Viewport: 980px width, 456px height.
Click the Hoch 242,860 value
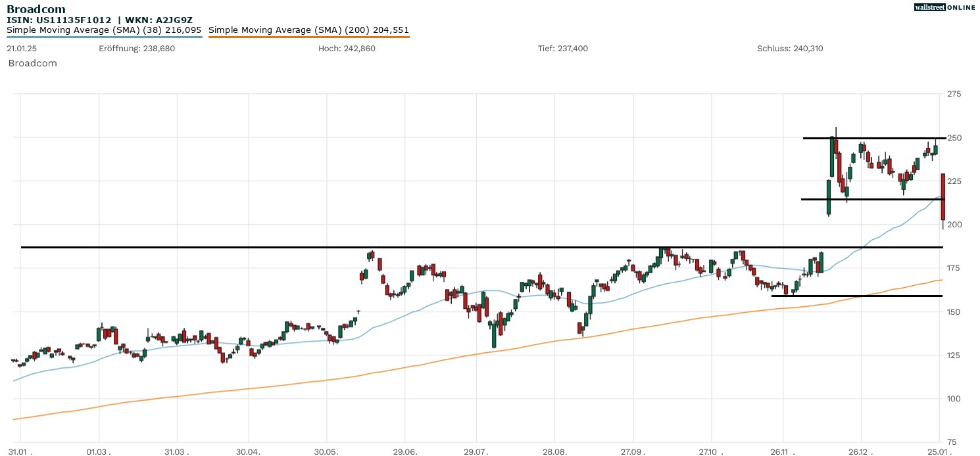(347, 49)
